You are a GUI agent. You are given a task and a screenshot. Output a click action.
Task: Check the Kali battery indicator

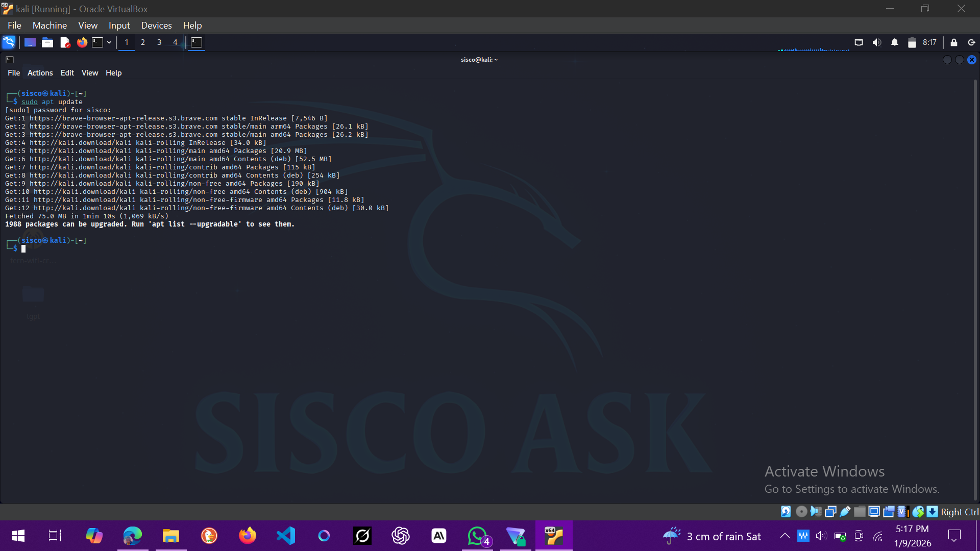pyautogui.click(x=912, y=42)
